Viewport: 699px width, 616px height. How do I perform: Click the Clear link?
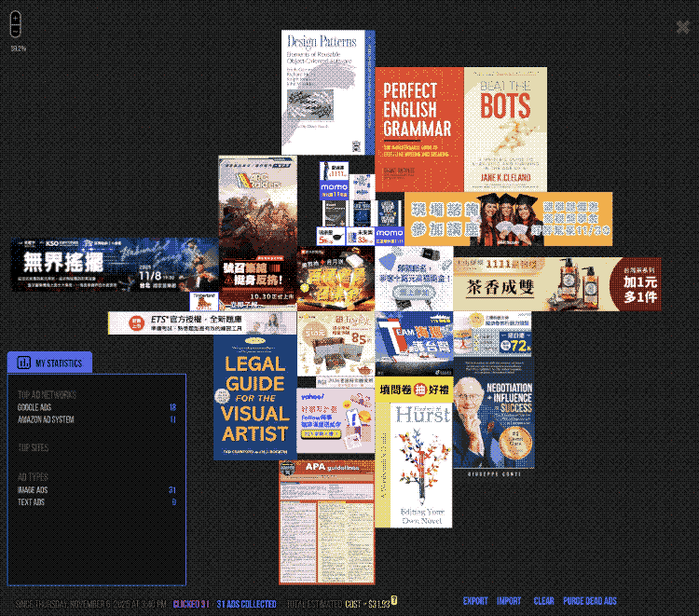[x=544, y=602]
